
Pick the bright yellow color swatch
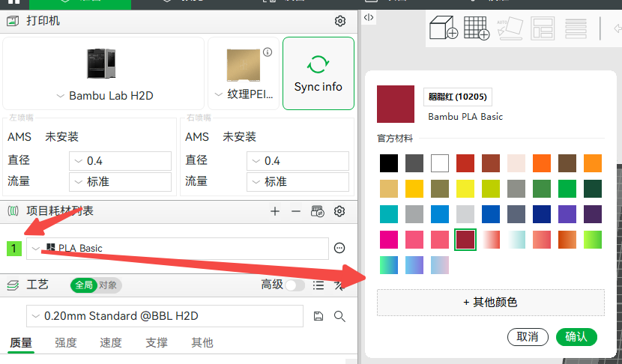point(465,189)
